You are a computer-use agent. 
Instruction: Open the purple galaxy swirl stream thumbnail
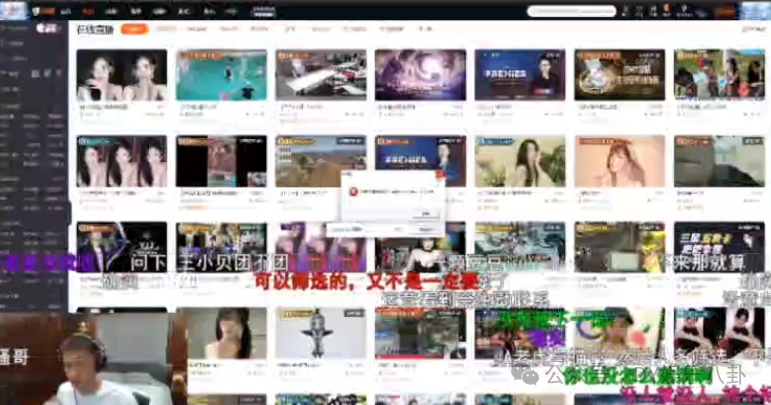[x=420, y=75]
